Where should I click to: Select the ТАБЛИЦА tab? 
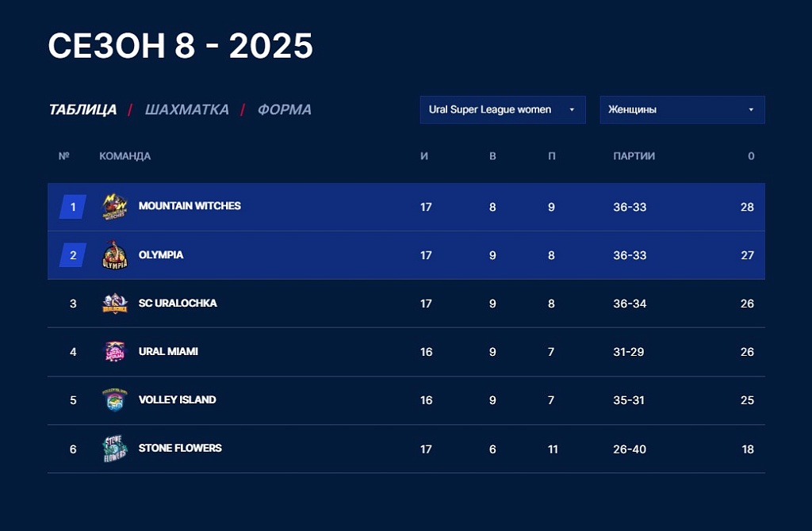tap(82, 109)
